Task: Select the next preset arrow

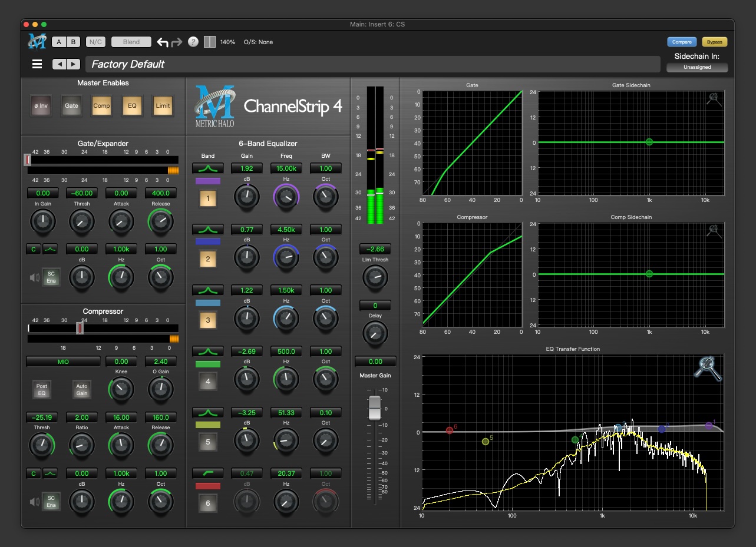Action: click(x=73, y=64)
